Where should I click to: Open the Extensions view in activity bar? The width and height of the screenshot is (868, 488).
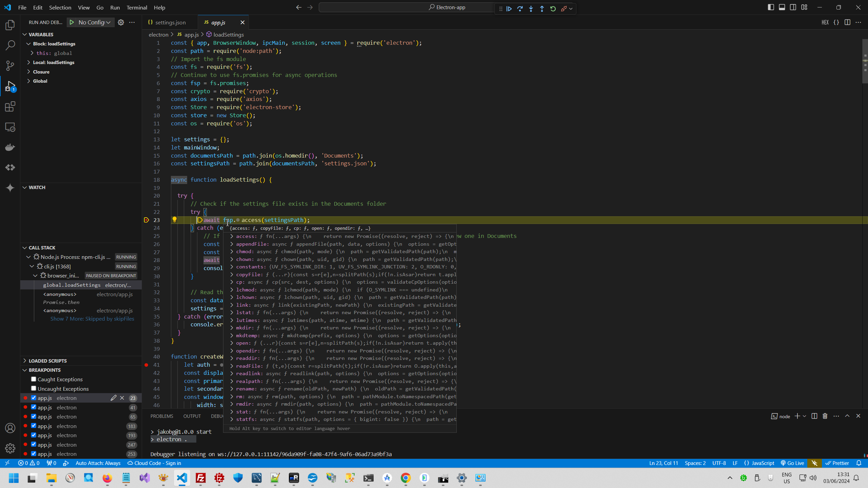pos(10,107)
